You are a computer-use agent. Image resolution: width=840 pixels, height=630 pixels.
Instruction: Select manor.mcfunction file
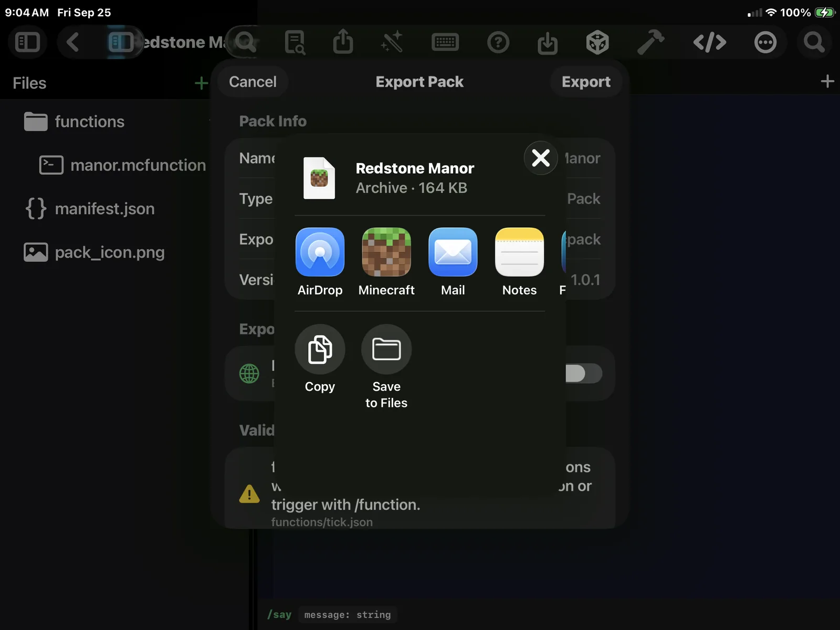pos(122,165)
